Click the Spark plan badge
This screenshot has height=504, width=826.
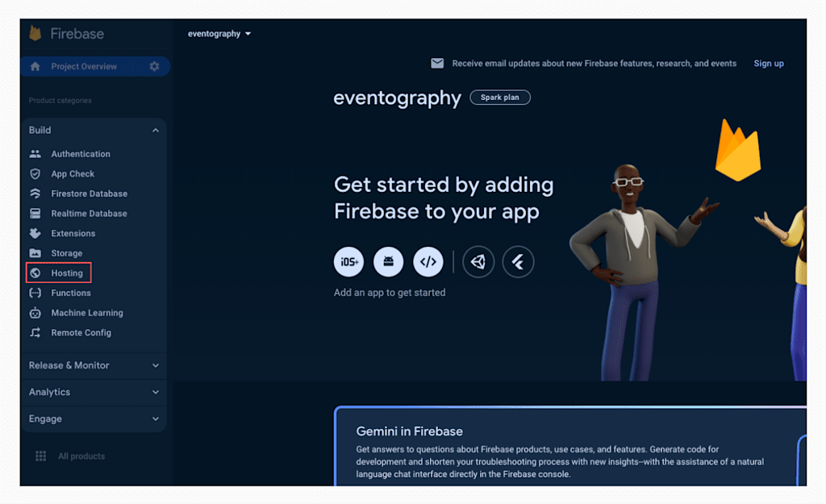click(x=500, y=98)
